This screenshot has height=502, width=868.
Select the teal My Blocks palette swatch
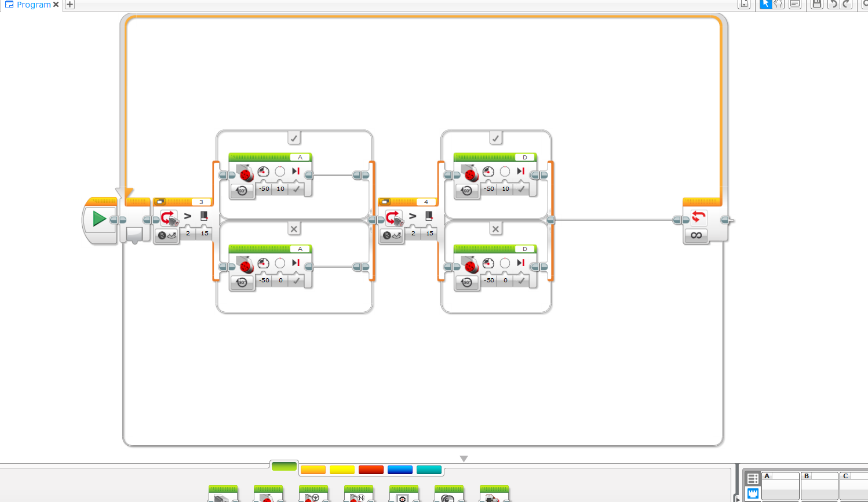coord(429,470)
